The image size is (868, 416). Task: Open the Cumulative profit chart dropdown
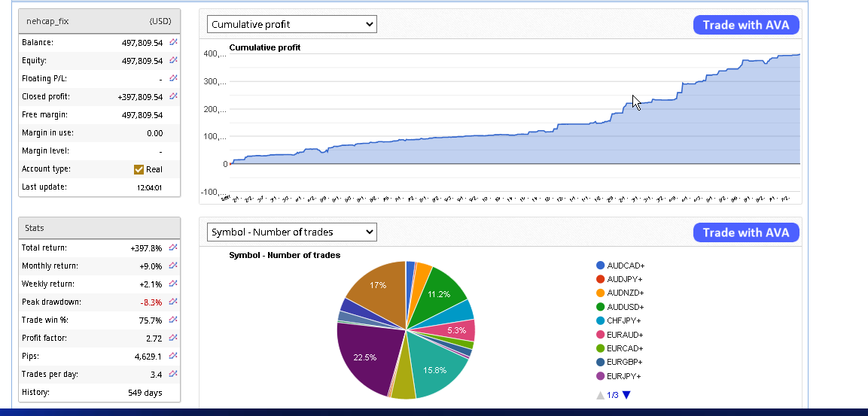(291, 25)
